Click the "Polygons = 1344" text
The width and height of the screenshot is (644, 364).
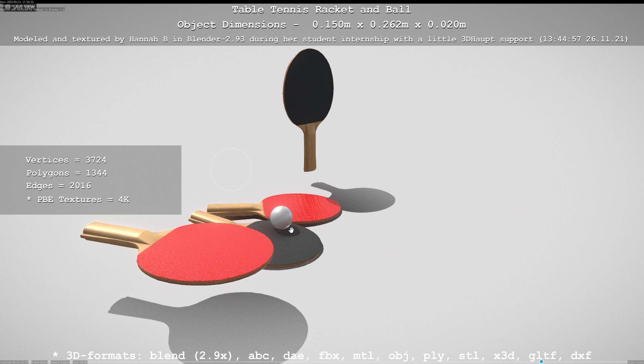pos(67,173)
